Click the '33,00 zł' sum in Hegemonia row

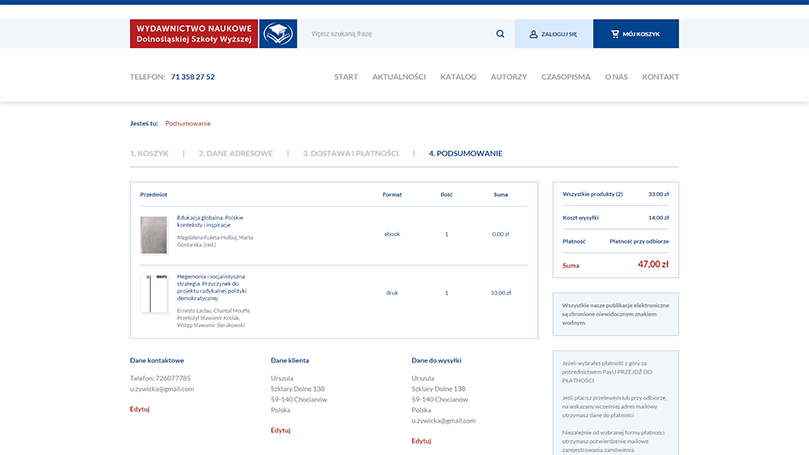click(500, 293)
